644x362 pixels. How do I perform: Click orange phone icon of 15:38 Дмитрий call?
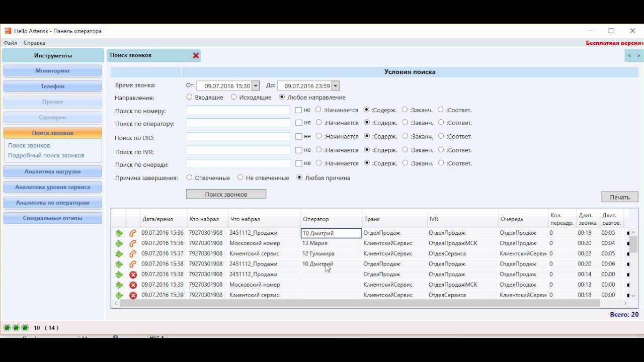[x=133, y=264]
